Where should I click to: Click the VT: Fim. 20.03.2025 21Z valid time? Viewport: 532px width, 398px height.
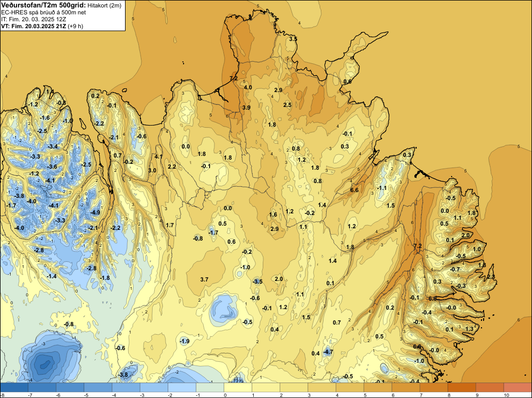coord(34,26)
